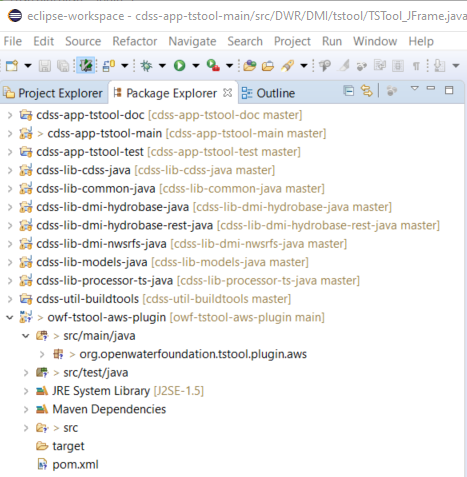This screenshot has width=467, height=477.
Task: Open the Navigate menu
Action: click(192, 41)
